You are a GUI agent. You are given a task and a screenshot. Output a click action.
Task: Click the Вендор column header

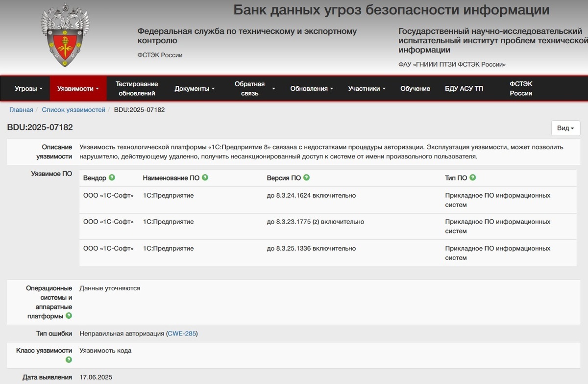point(95,178)
